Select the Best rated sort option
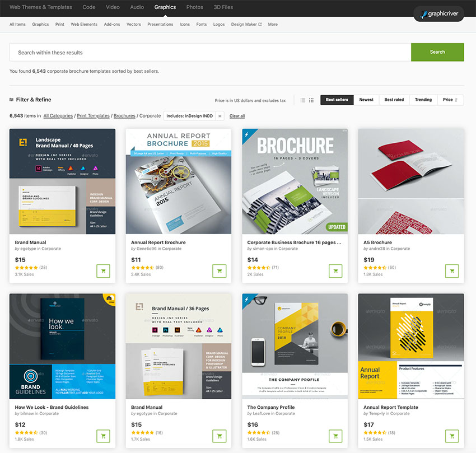Image resolution: width=476 pixels, height=453 pixels. (x=394, y=100)
